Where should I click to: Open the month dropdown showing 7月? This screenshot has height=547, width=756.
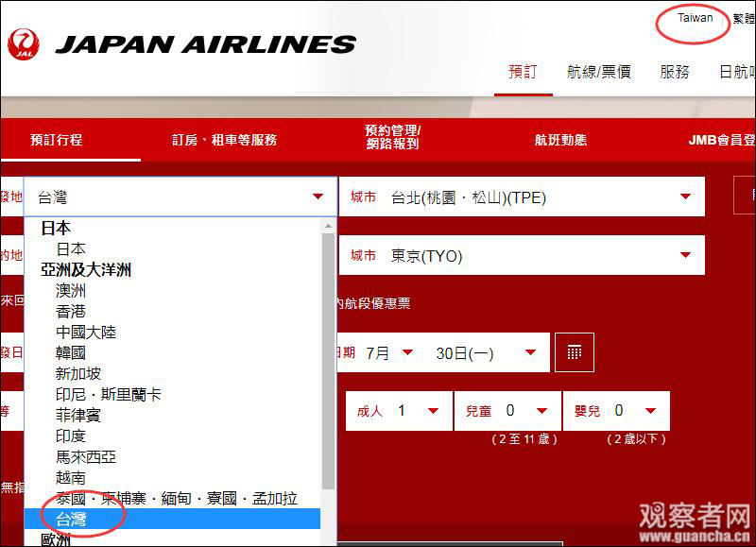389,352
